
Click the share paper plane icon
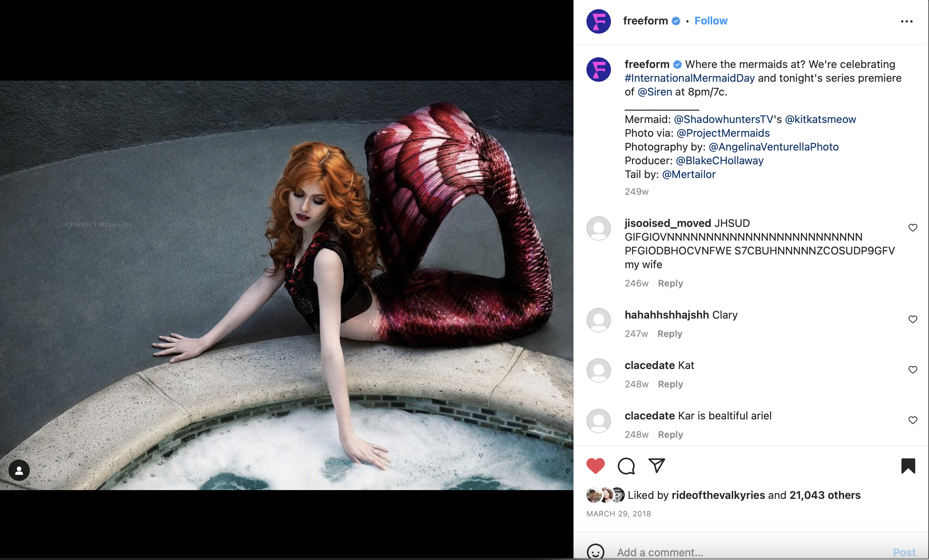(x=656, y=465)
